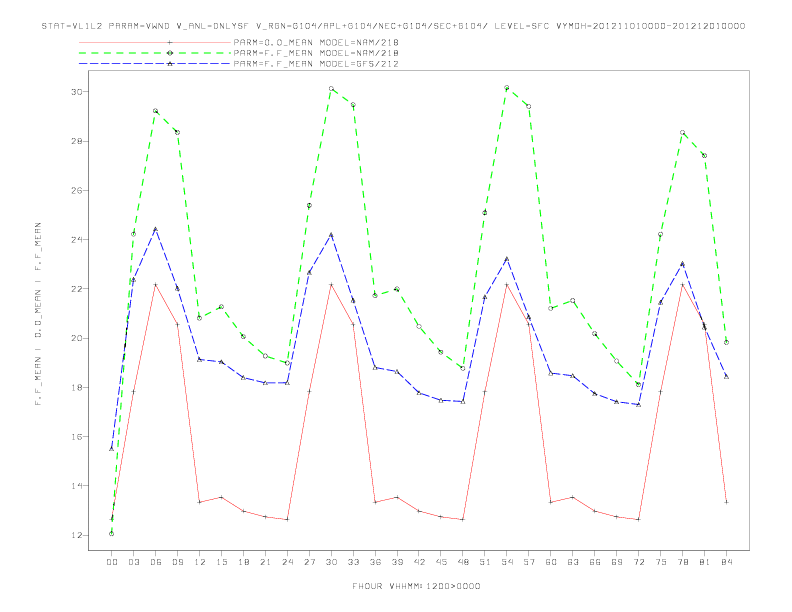Click red observed plus marker at hour 84

[x=726, y=502]
